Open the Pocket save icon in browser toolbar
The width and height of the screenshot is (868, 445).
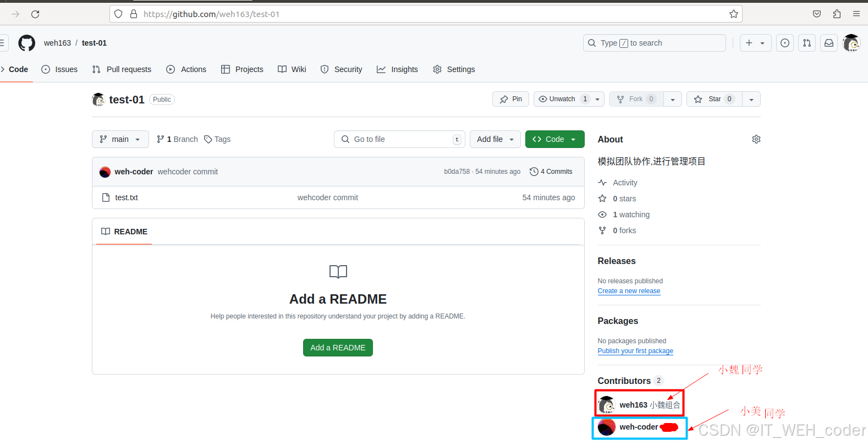pyautogui.click(x=817, y=14)
